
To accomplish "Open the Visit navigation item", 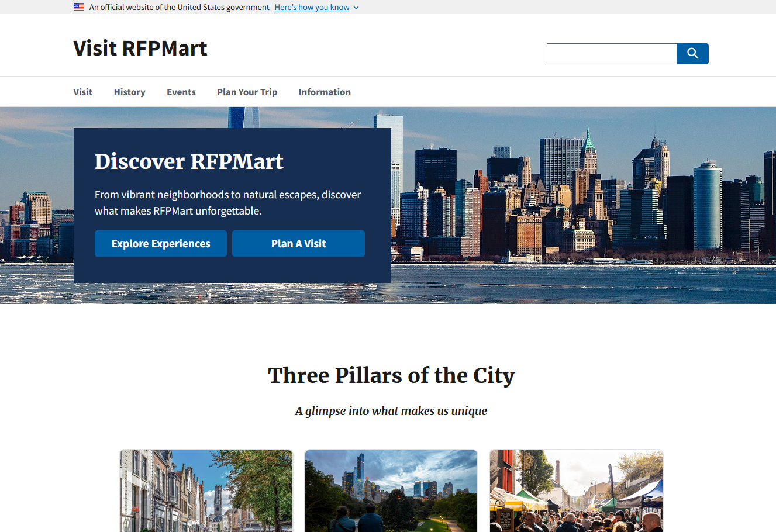I will (x=82, y=92).
